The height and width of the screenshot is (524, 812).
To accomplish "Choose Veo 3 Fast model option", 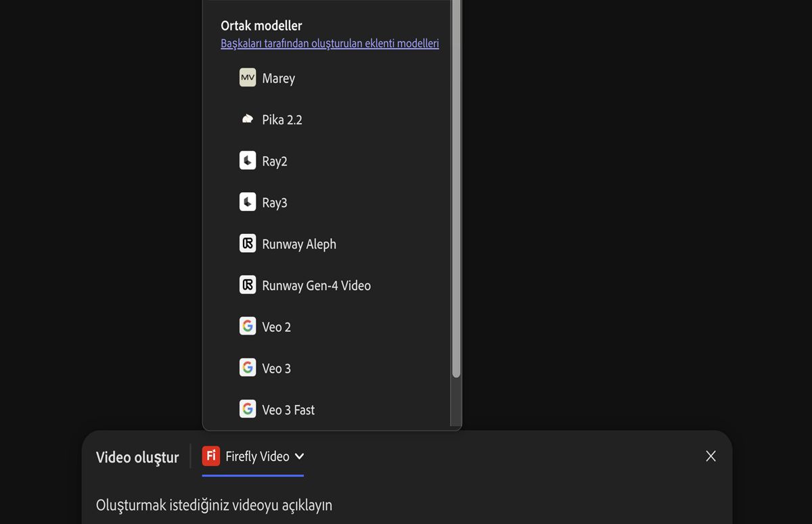I will coord(288,410).
